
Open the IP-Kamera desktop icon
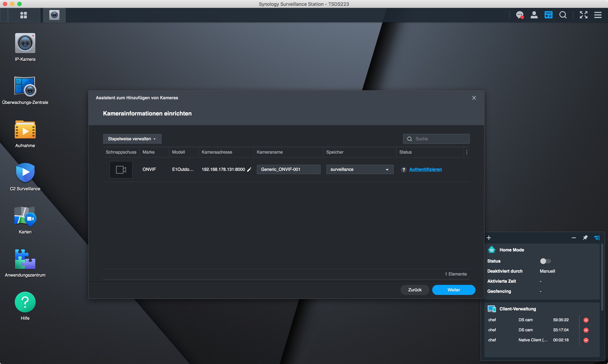click(25, 43)
